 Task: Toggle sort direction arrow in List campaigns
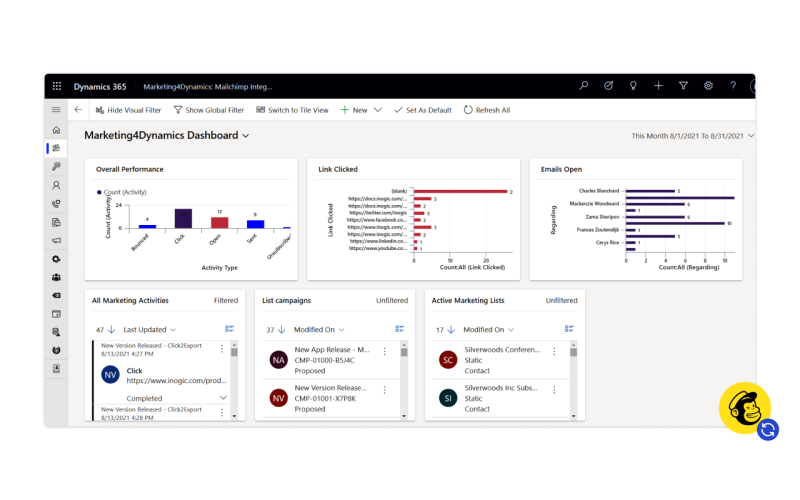click(x=282, y=330)
